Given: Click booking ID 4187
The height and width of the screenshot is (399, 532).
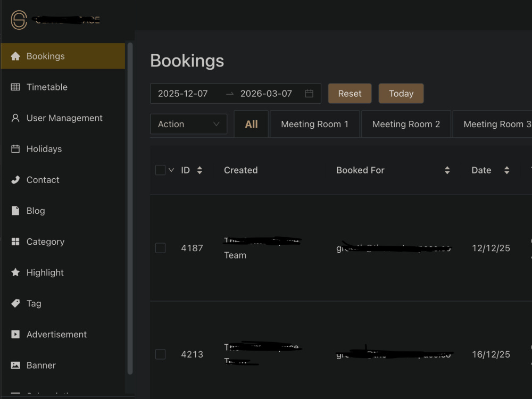Looking at the screenshot, I should point(192,248).
